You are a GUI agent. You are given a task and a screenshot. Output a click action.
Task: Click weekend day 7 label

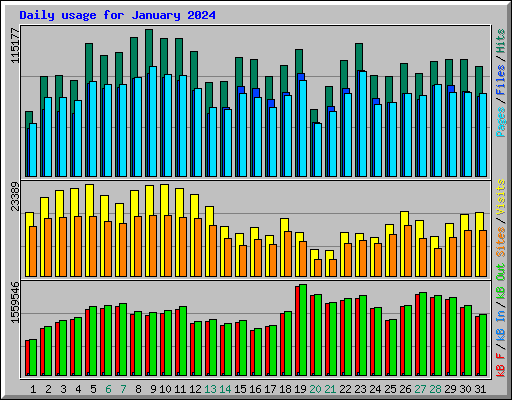tap(123, 389)
